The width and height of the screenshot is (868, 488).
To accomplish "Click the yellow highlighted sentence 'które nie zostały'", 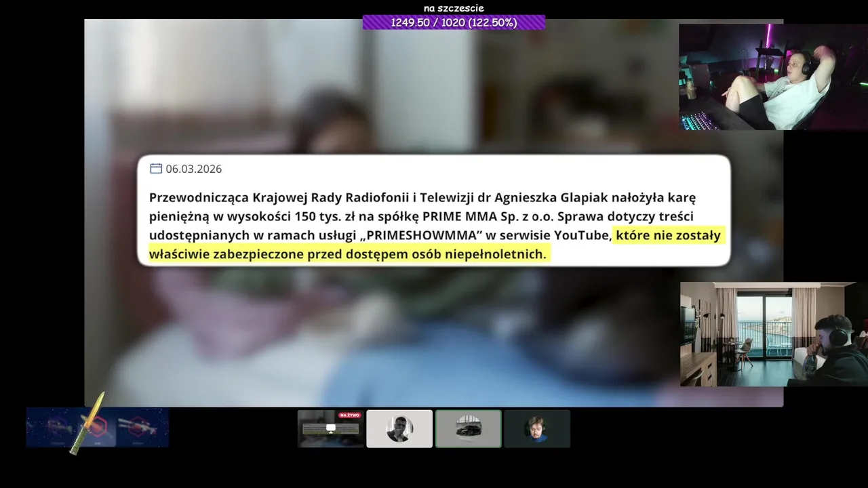I will click(x=668, y=235).
